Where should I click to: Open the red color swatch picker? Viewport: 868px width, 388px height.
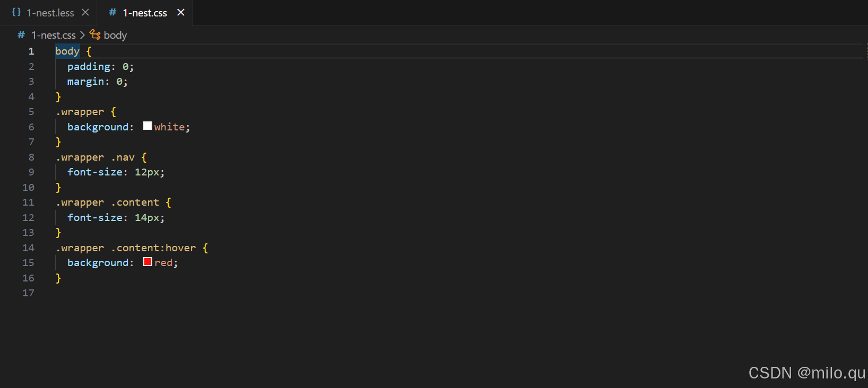pyautogui.click(x=147, y=262)
